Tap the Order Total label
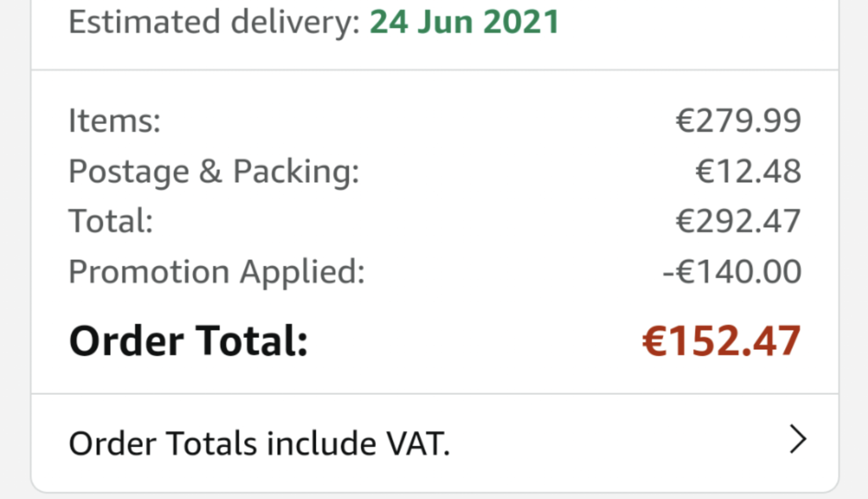 (189, 341)
